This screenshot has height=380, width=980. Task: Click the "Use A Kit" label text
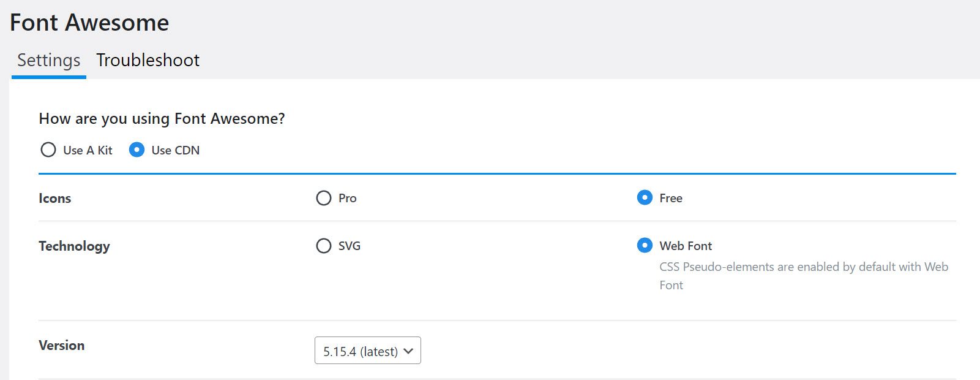click(88, 150)
